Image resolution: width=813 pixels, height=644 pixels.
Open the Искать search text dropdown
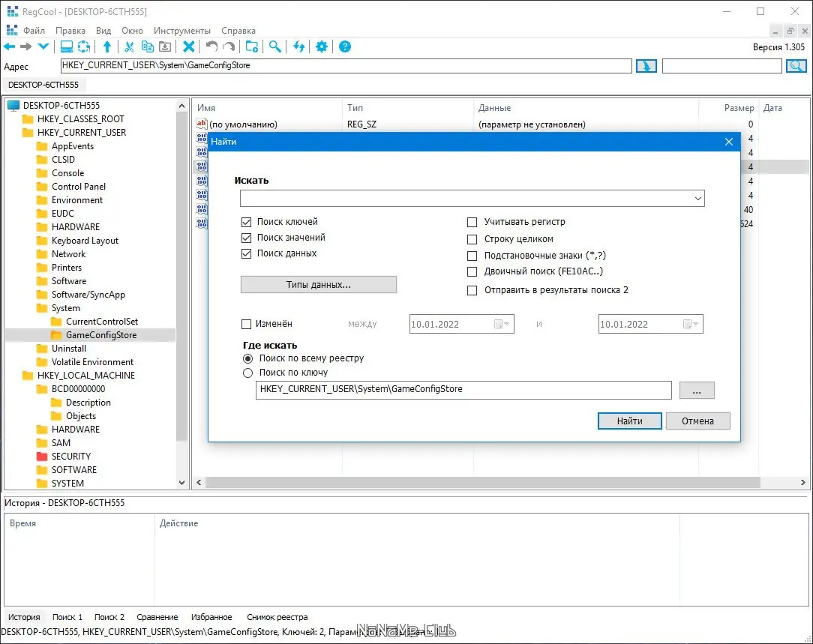(x=698, y=199)
